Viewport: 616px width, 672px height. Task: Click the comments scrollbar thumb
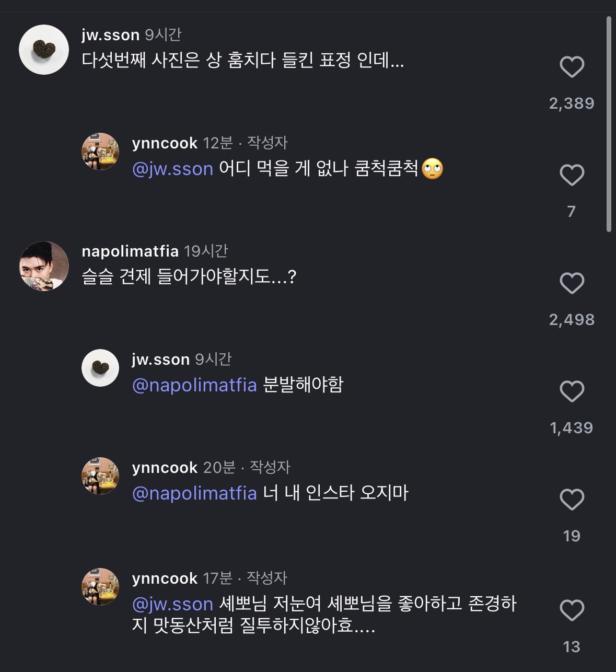[x=609, y=124]
